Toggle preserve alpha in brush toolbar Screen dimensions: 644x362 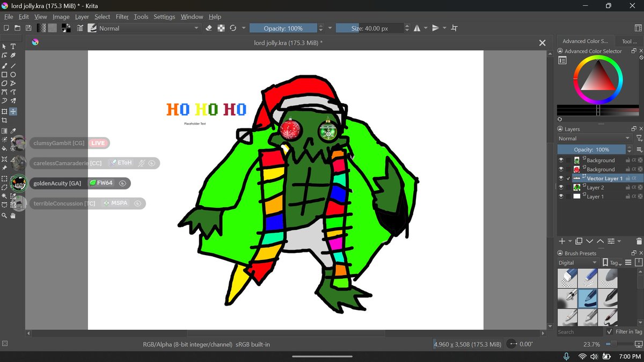[221, 28]
